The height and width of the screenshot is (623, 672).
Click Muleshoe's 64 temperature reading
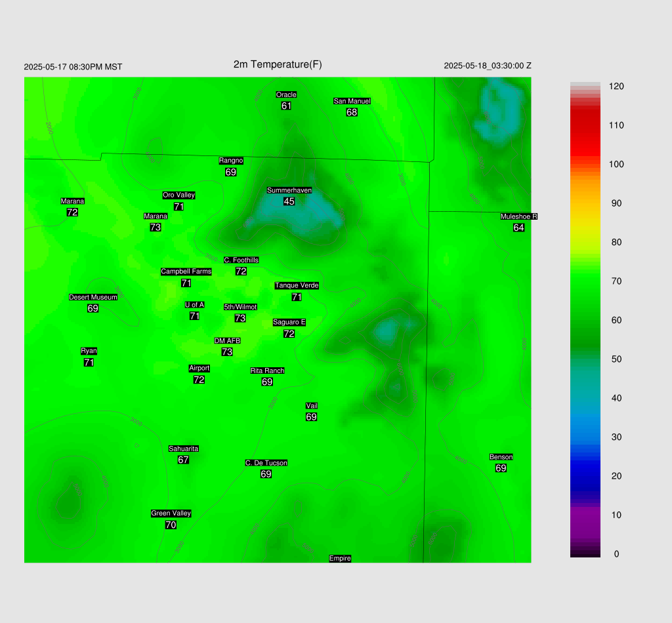[x=518, y=228]
